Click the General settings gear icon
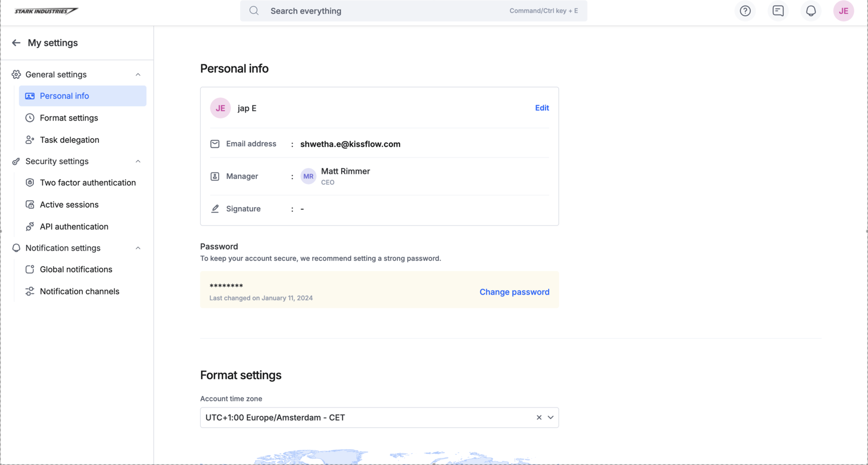The width and height of the screenshot is (868, 465). point(16,75)
